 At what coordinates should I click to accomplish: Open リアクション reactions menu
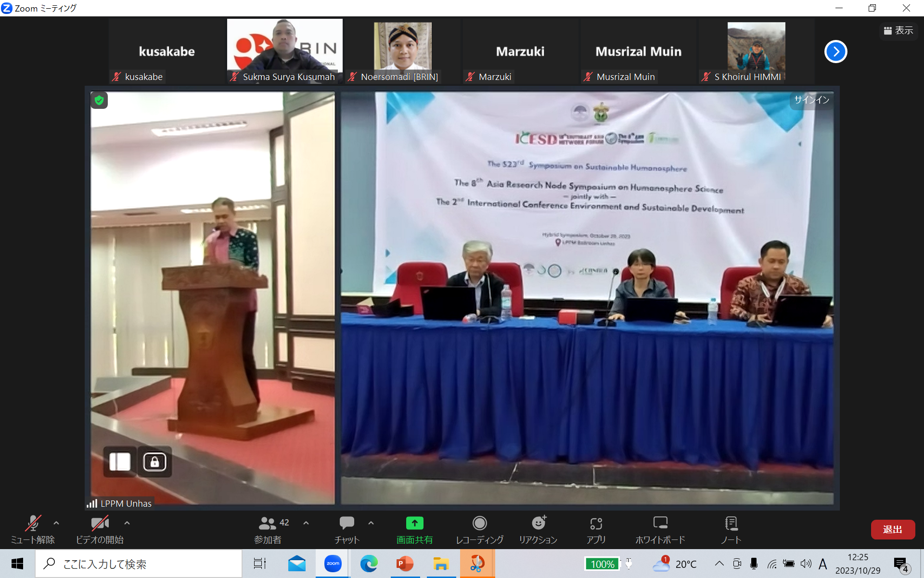coord(538,530)
